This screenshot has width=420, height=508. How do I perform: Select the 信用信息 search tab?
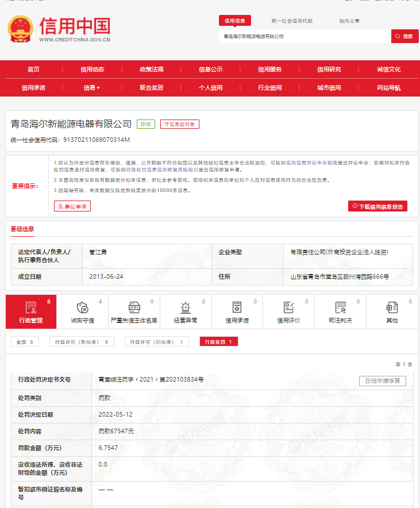(x=235, y=21)
